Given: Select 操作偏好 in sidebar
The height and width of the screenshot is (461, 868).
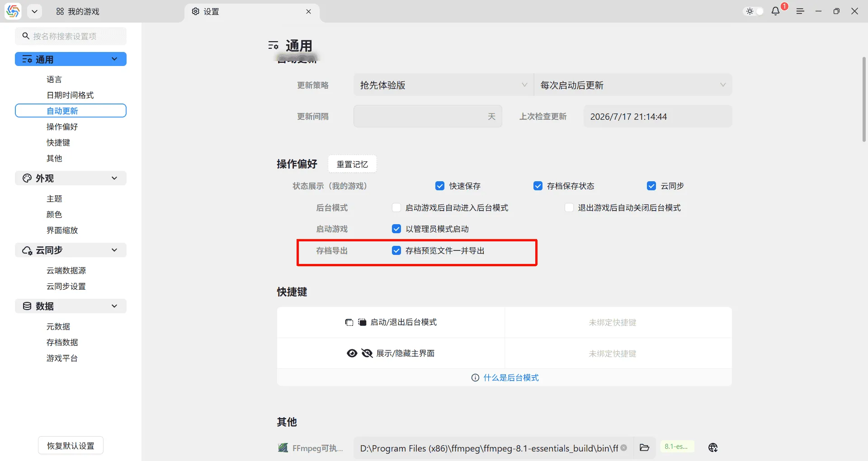Looking at the screenshot, I should (x=62, y=127).
